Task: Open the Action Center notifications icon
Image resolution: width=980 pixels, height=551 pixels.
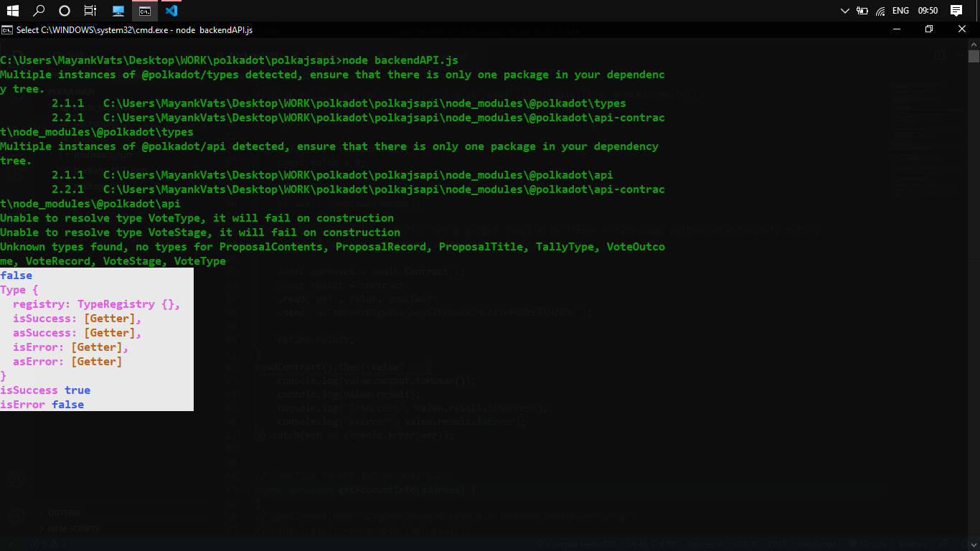Action: click(x=956, y=11)
